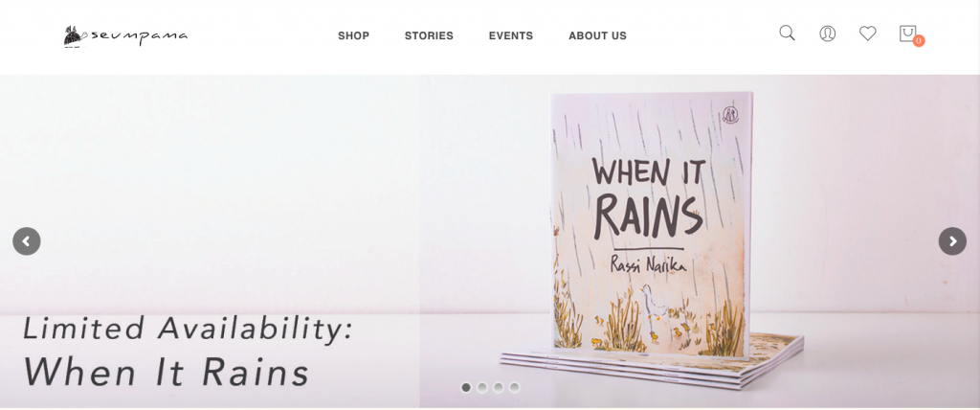Open the user account icon
The height and width of the screenshot is (410, 980).
pyautogui.click(x=828, y=34)
